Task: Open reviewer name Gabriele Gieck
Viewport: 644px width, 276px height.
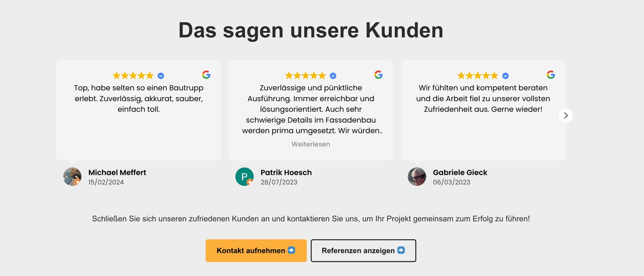Action: coord(460,172)
